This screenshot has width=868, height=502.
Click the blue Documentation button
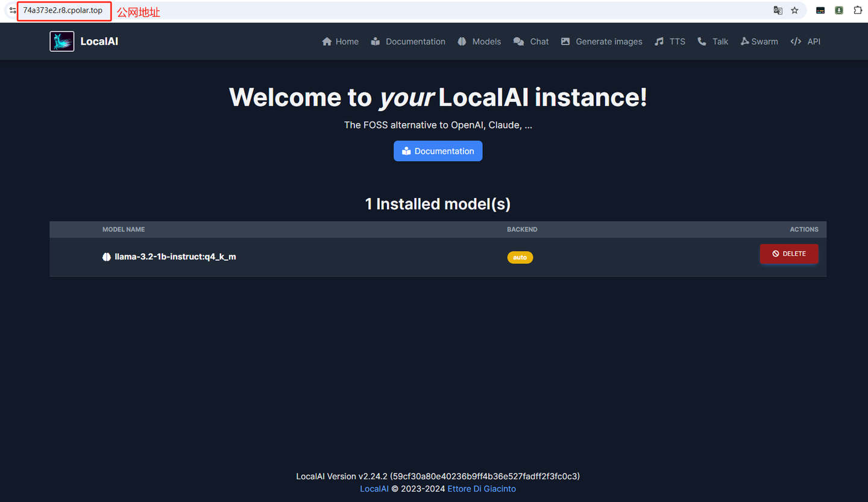point(438,151)
